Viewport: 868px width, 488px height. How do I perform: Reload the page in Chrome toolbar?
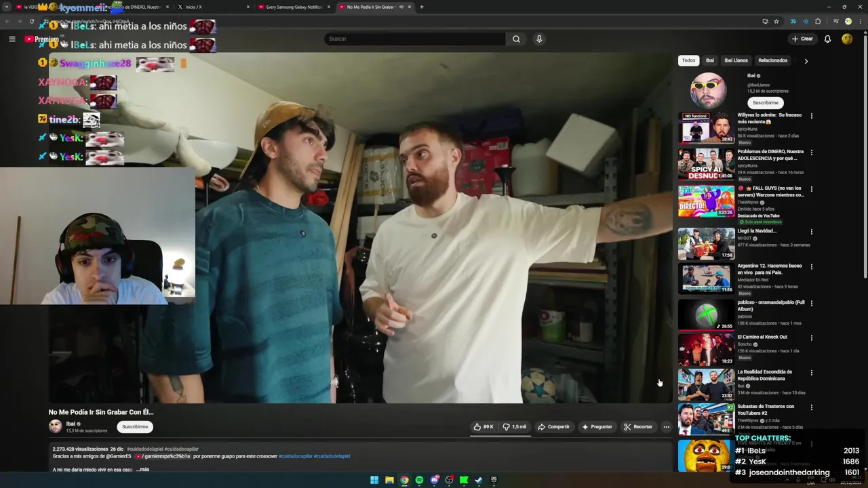(31, 21)
